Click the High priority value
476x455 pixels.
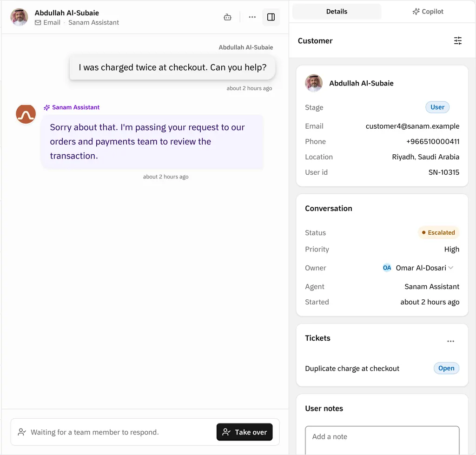click(452, 249)
